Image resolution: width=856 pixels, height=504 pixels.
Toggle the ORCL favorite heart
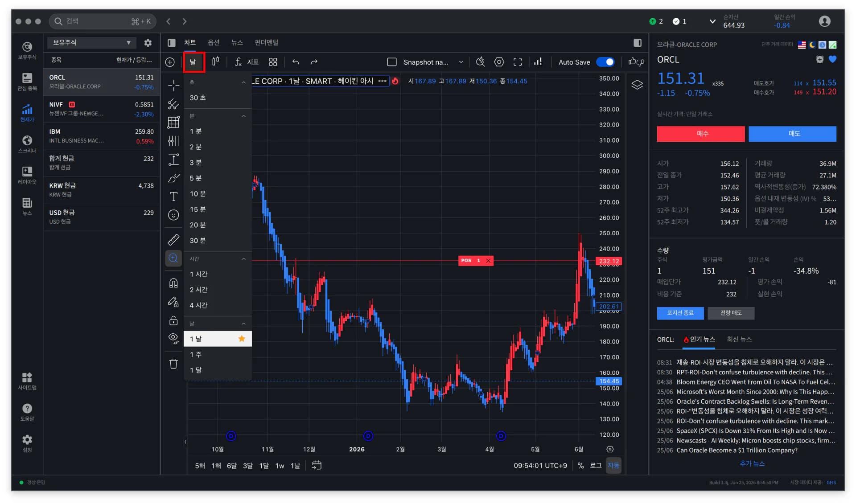(832, 59)
